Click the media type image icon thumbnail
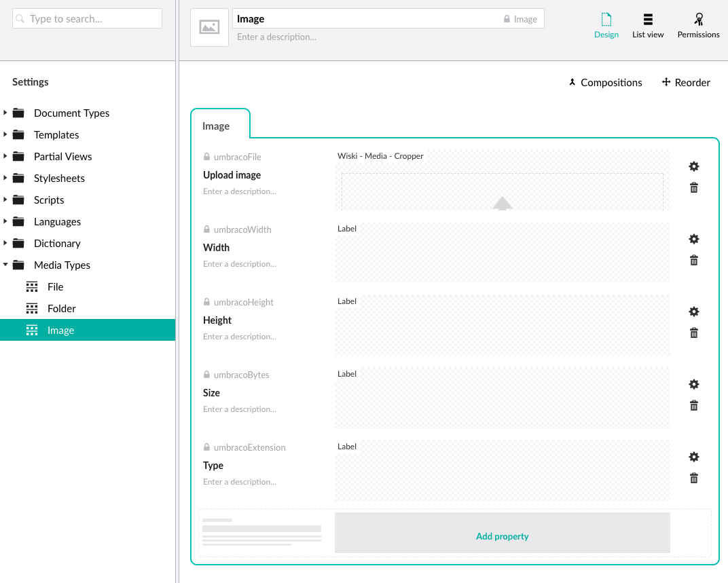This screenshot has width=728, height=583. pos(209,27)
